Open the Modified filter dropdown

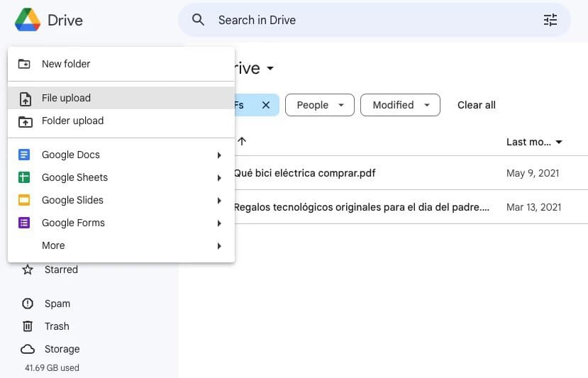click(x=400, y=105)
